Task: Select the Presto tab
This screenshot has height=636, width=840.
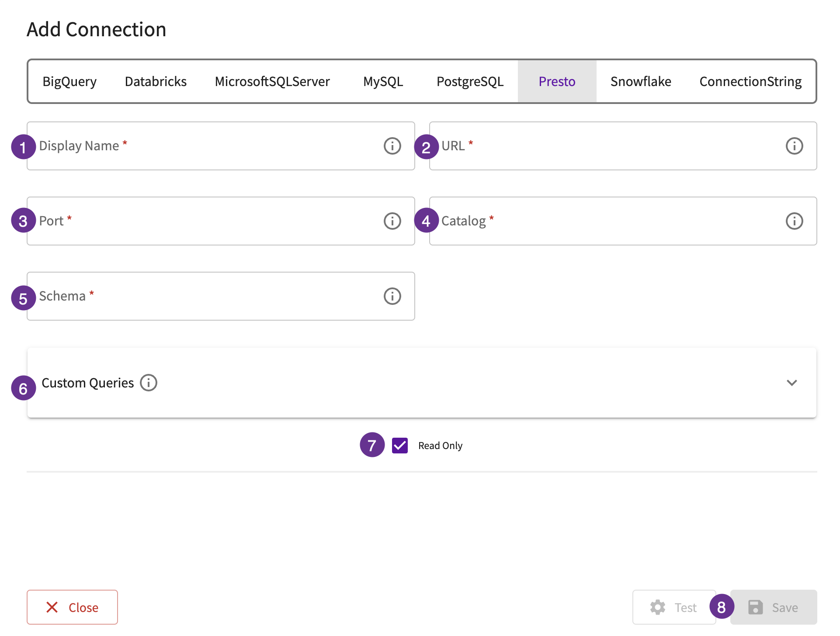Action: click(x=557, y=81)
